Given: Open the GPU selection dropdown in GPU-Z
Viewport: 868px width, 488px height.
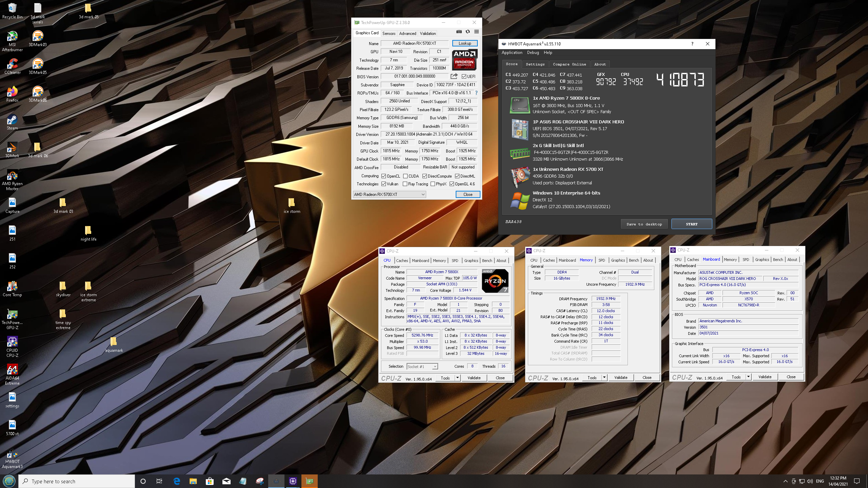Looking at the screenshot, I should 389,195.
